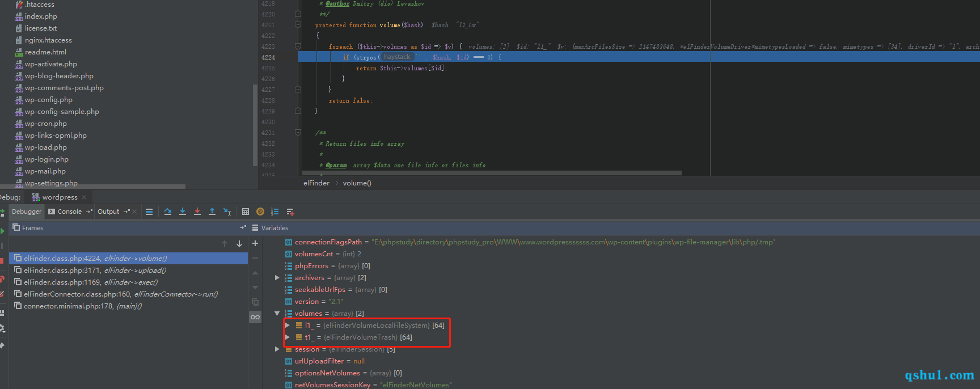Open nginx.htaccess in the project tree
The image size is (980, 389).
tap(48, 40)
